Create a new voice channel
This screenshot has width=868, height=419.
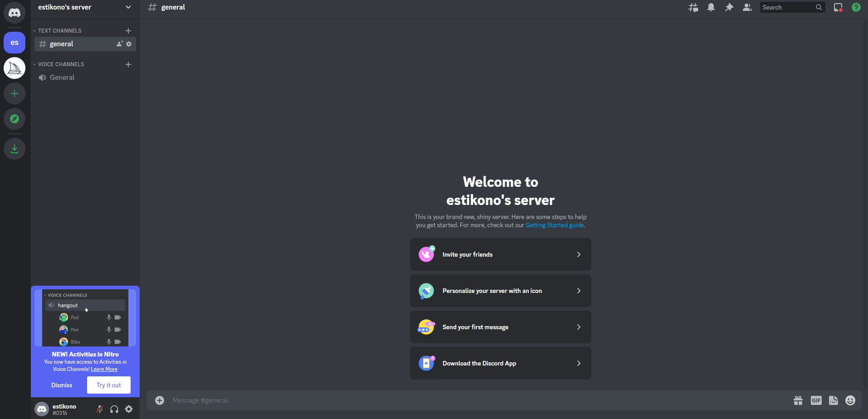128,64
